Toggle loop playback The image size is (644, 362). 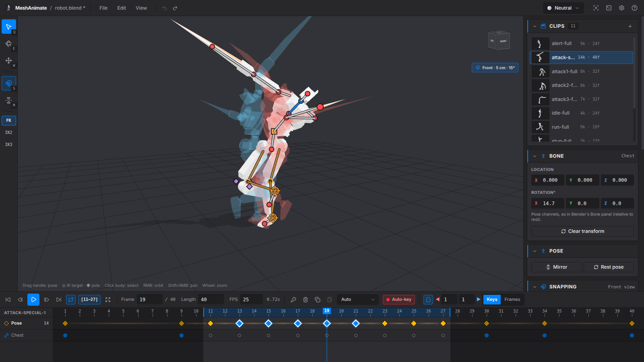click(x=71, y=300)
